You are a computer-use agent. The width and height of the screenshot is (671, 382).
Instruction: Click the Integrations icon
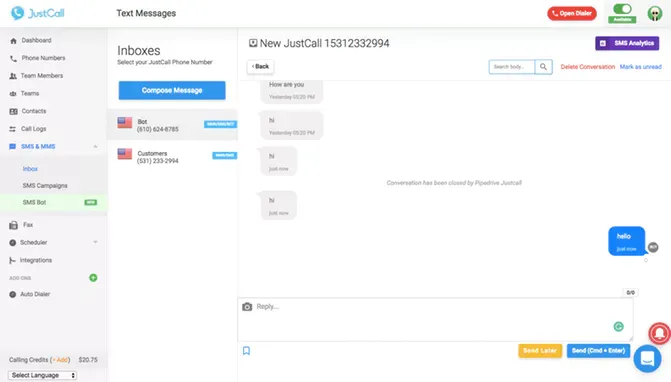(12, 260)
